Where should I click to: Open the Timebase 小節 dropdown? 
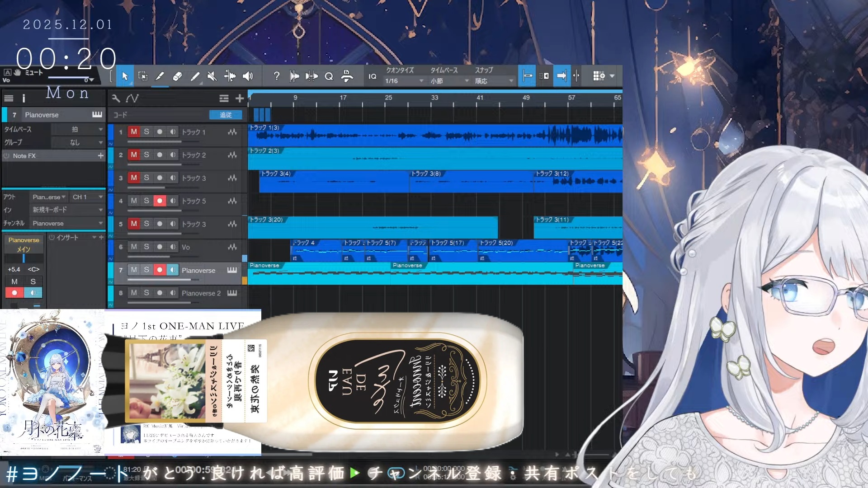point(449,81)
